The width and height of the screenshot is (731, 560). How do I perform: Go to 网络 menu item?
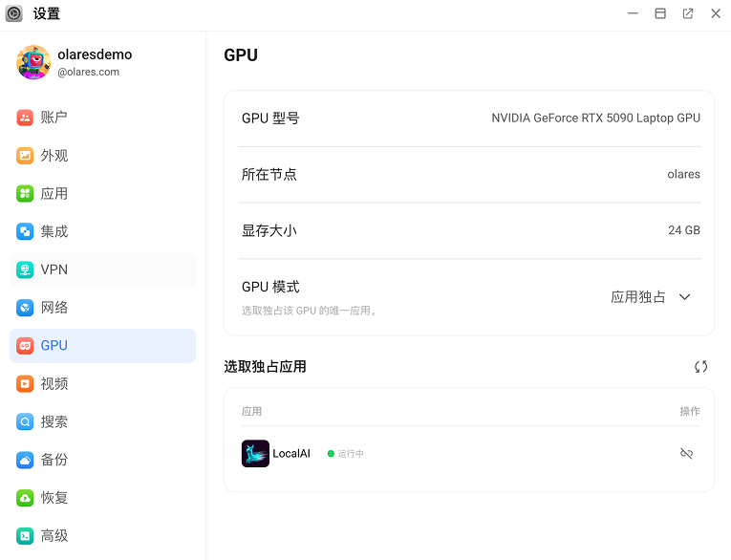click(102, 308)
